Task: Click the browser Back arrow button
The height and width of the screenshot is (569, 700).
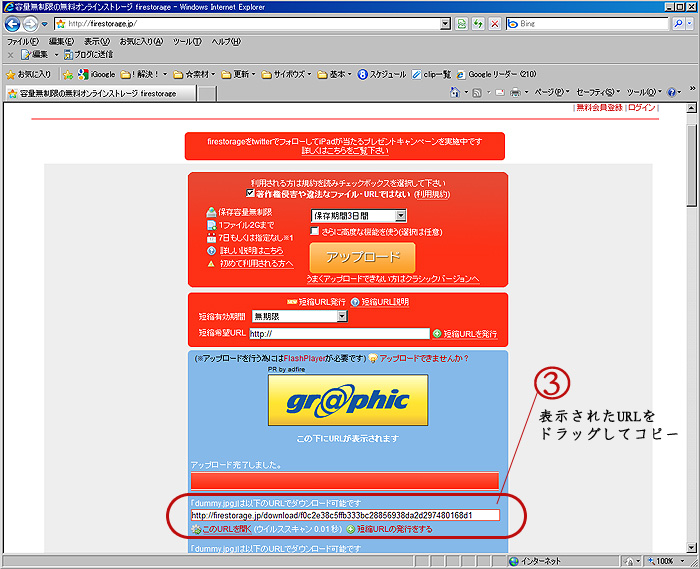Action: 12,24
